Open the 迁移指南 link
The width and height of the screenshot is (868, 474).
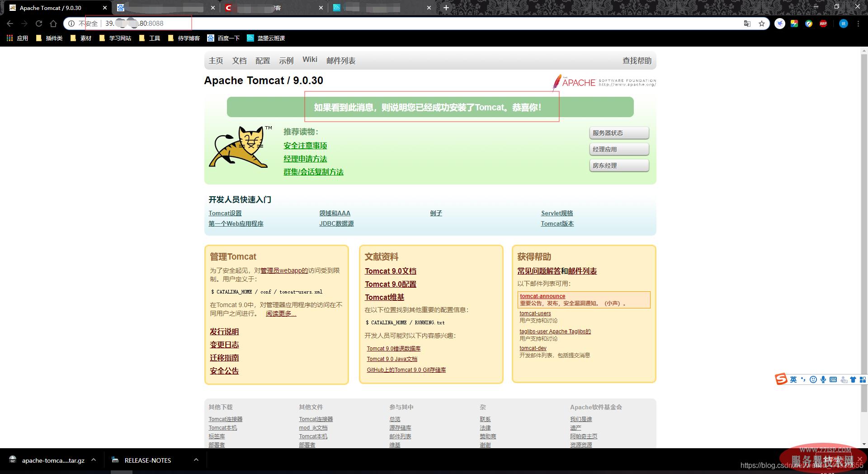[224, 358]
